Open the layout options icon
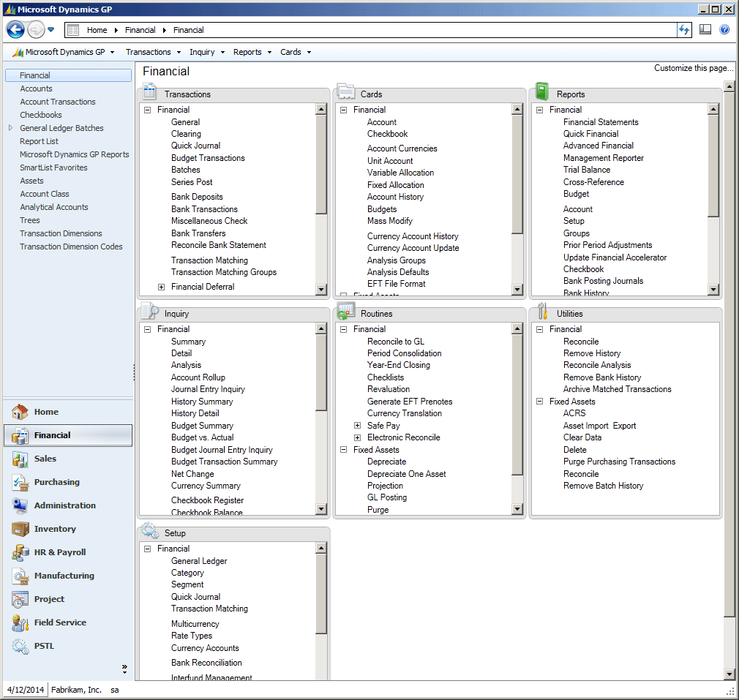 tap(705, 30)
